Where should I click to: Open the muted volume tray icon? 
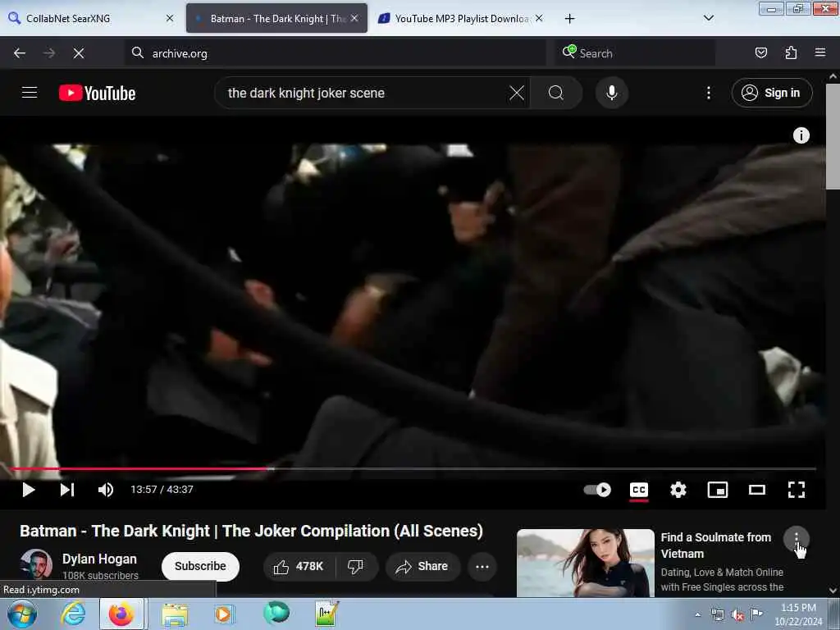click(737, 614)
